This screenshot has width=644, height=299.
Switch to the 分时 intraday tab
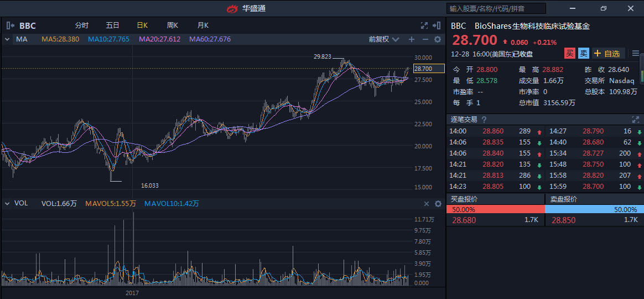(82, 25)
